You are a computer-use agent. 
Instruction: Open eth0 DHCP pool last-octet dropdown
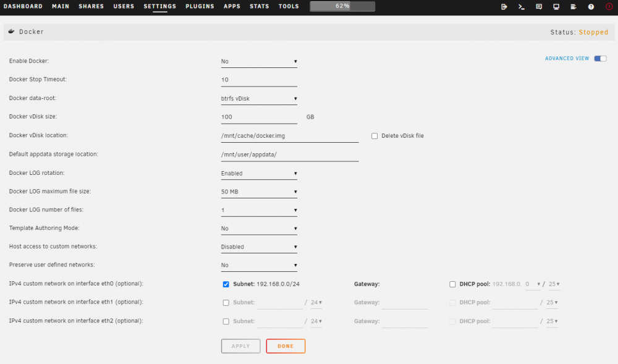(x=533, y=284)
